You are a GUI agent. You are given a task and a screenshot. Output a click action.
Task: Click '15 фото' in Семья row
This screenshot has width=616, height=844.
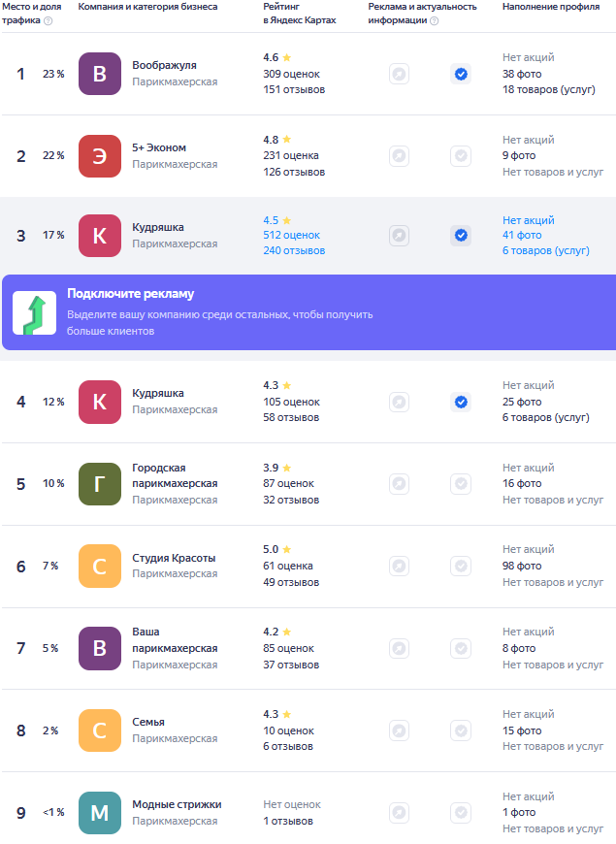[x=522, y=730]
